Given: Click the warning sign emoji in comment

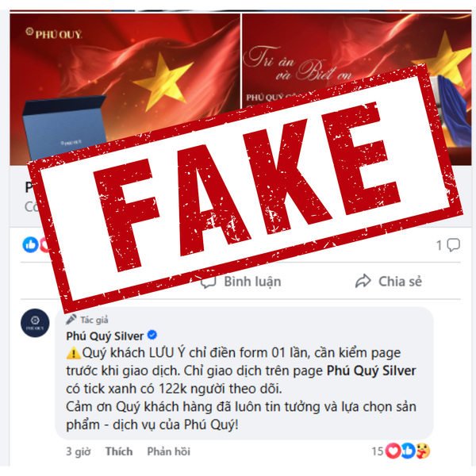Looking at the screenshot, I should (74, 353).
